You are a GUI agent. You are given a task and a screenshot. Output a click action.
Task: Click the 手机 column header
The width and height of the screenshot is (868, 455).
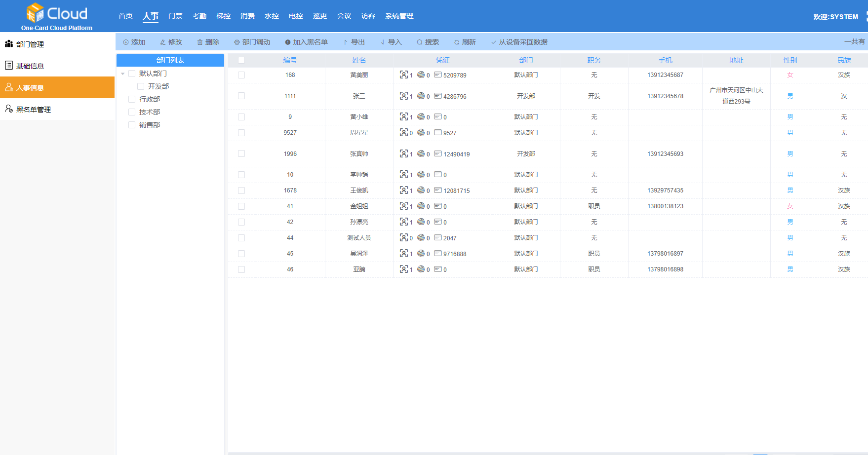point(665,60)
